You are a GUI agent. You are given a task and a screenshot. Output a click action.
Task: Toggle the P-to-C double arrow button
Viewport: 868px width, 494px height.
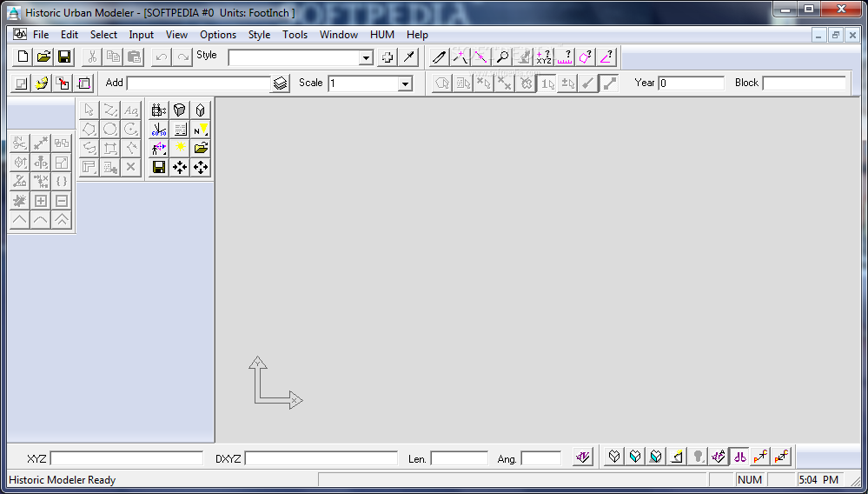781,457
